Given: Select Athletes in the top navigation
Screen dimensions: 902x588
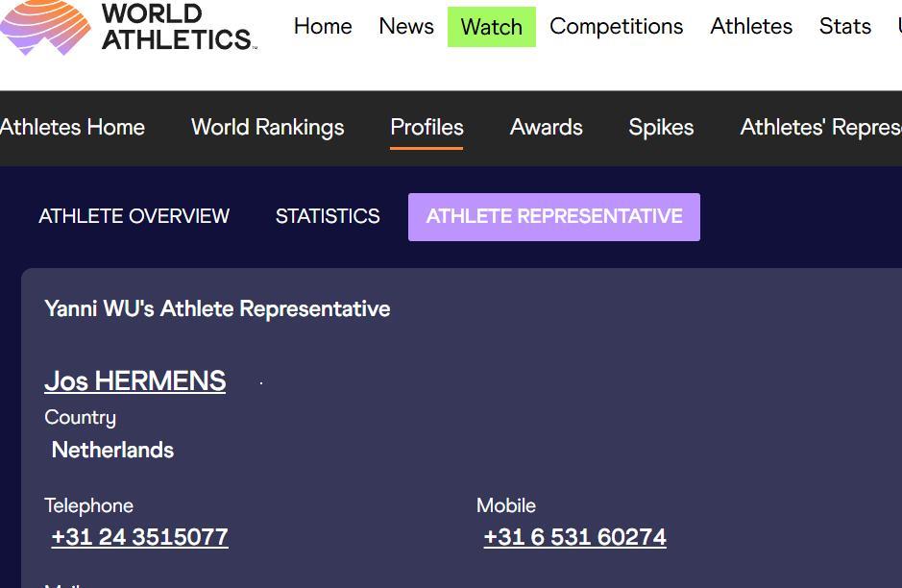Looking at the screenshot, I should 751,27.
